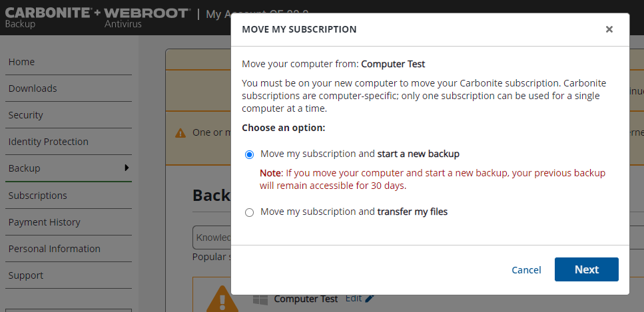Expand the Backup menu arrow

click(x=127, y=168)
